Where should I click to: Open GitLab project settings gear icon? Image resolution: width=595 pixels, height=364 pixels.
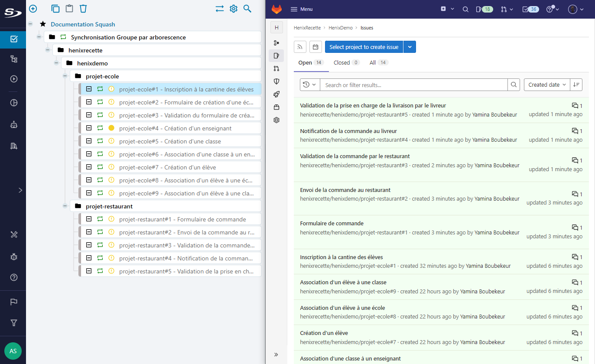(276, 120)
